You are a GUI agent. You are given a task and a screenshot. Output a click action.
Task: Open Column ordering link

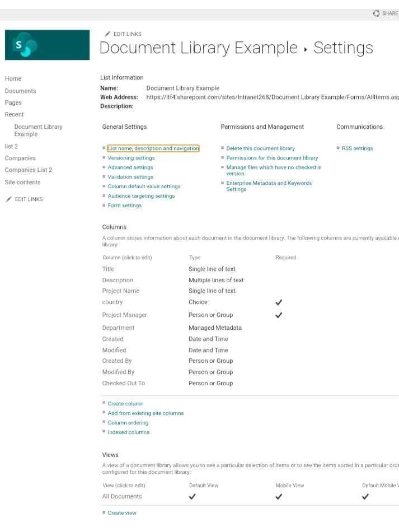coord(128,423)
